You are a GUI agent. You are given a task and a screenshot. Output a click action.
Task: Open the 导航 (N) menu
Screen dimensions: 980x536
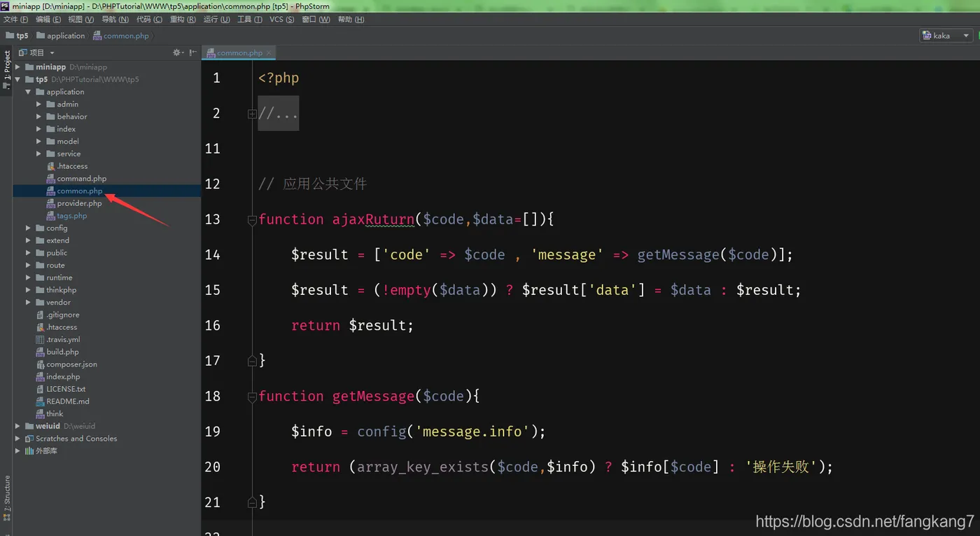[x=115, y=20]
